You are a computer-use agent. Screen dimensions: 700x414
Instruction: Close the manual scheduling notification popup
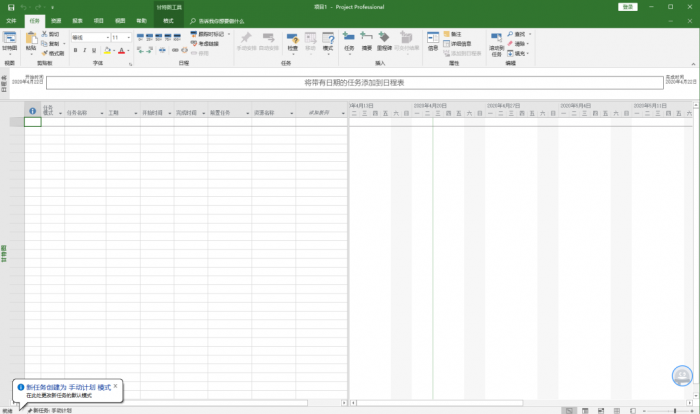116,386
